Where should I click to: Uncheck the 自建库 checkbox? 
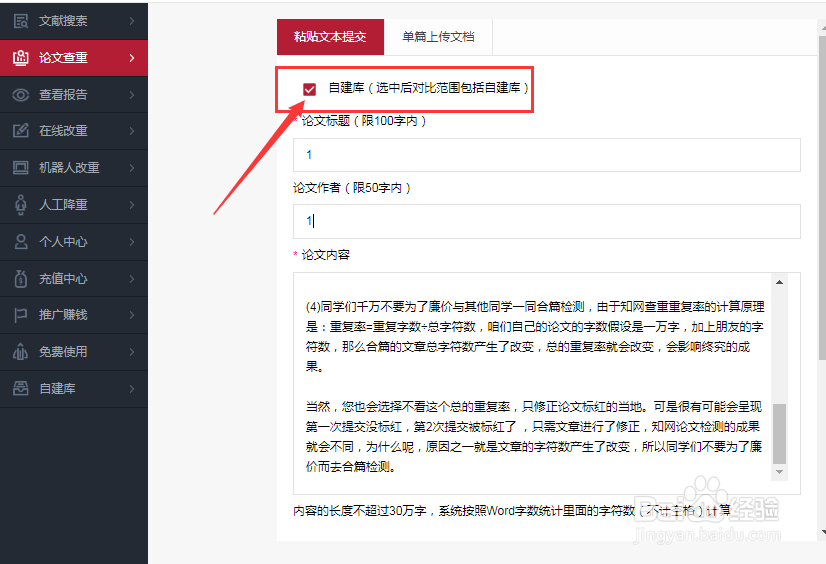pos(309,89)
